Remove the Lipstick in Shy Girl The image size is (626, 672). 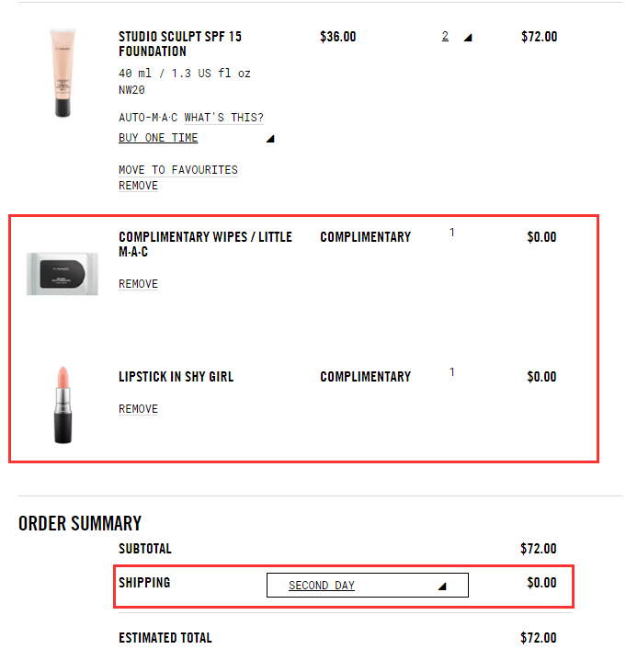point(138,409)
